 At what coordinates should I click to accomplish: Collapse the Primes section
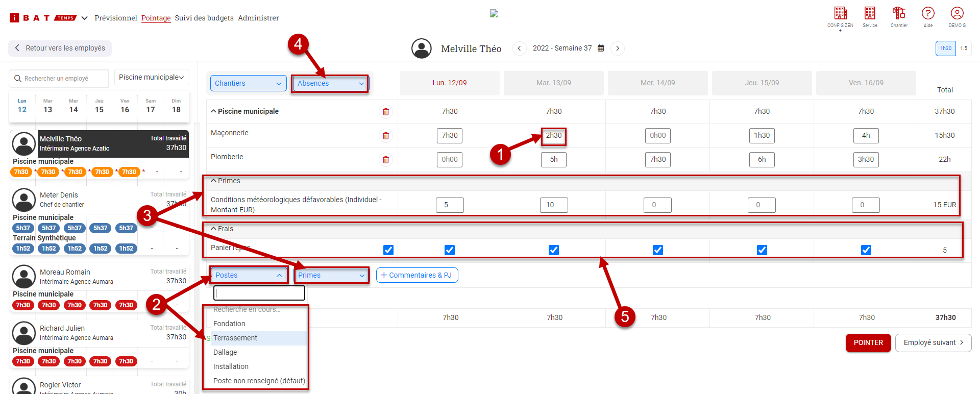point(214,181)
